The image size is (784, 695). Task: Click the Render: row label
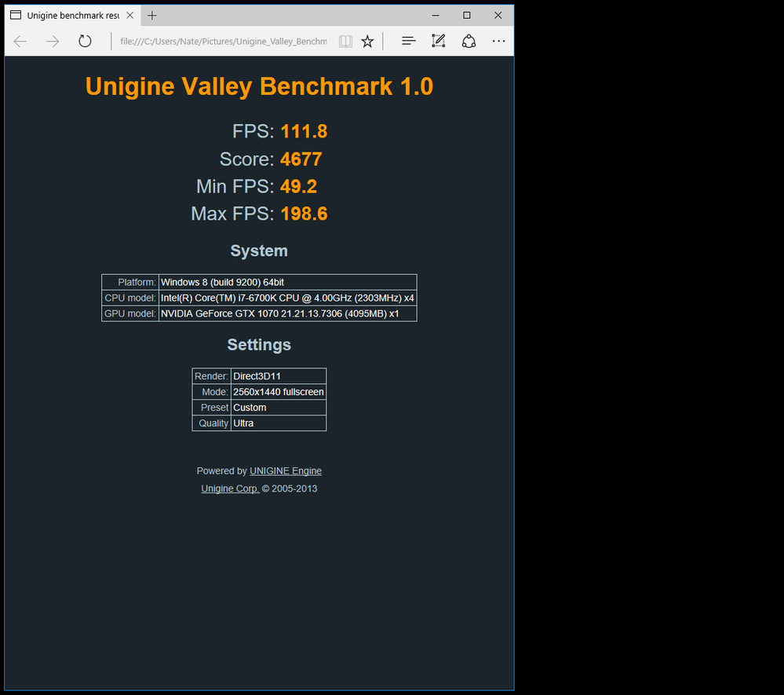point(212,376)
